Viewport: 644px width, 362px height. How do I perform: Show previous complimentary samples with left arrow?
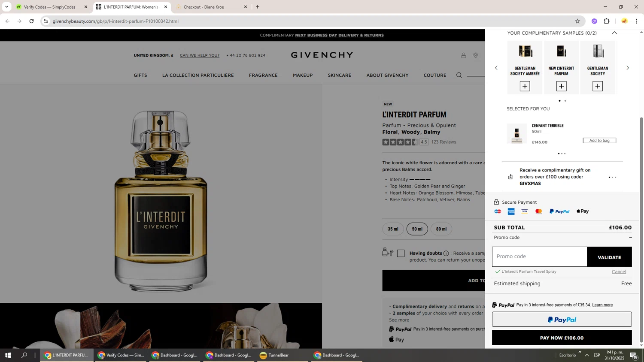coord(496,68)
